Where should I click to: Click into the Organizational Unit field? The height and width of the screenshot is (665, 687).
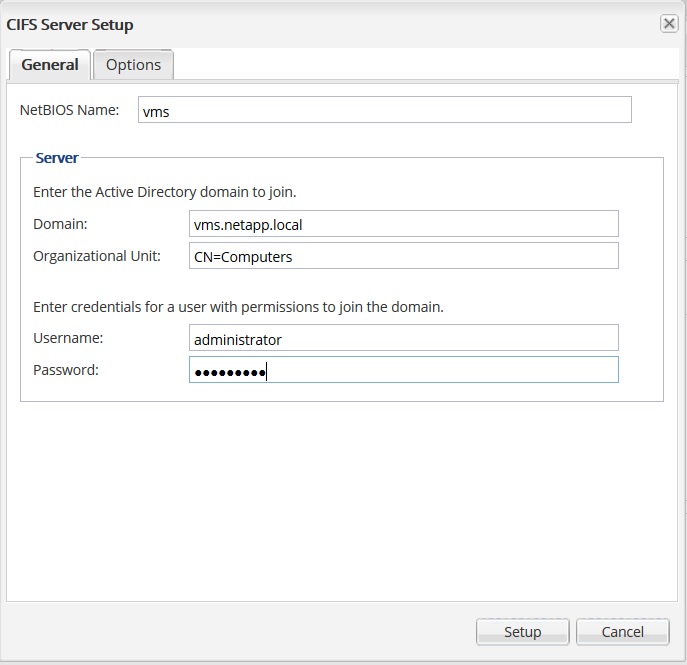403,257
